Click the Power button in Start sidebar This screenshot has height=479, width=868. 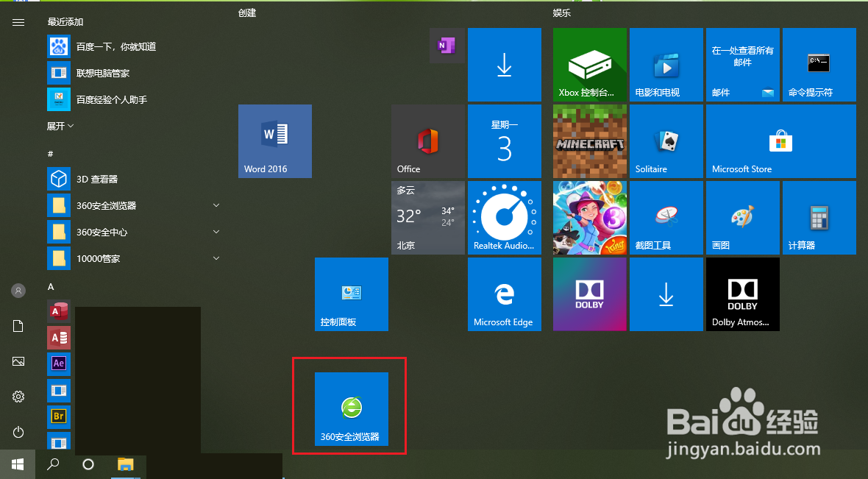(x=18, y=432)
